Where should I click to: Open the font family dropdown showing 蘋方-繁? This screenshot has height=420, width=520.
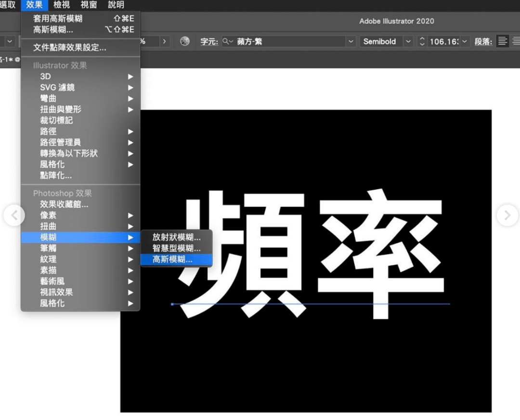click(351, 41)
